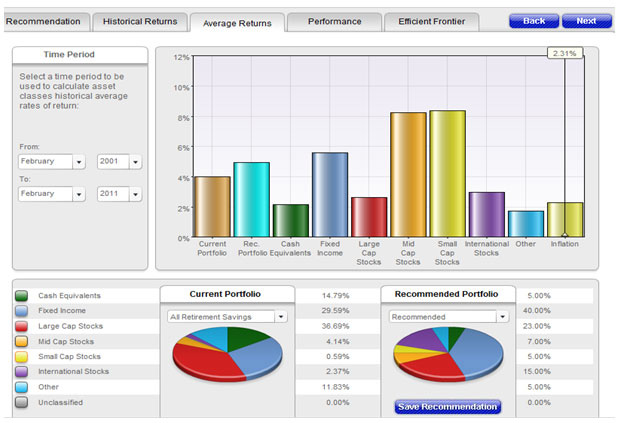Screen dimensions: 621x423
Task: Click the purple International Stocks swatch
Action: [21, 372]
